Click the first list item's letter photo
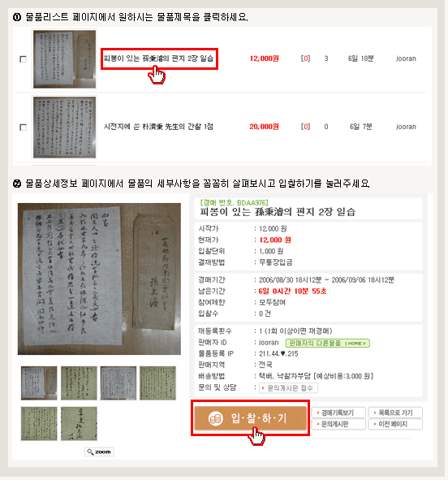This screenshot has width=448, height=480. (x=64, y=58)
